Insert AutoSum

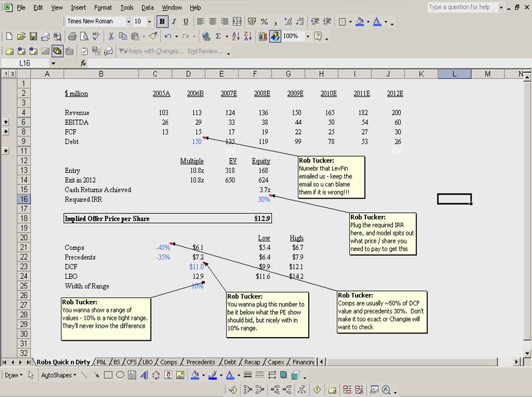click(x=218, y=36)
